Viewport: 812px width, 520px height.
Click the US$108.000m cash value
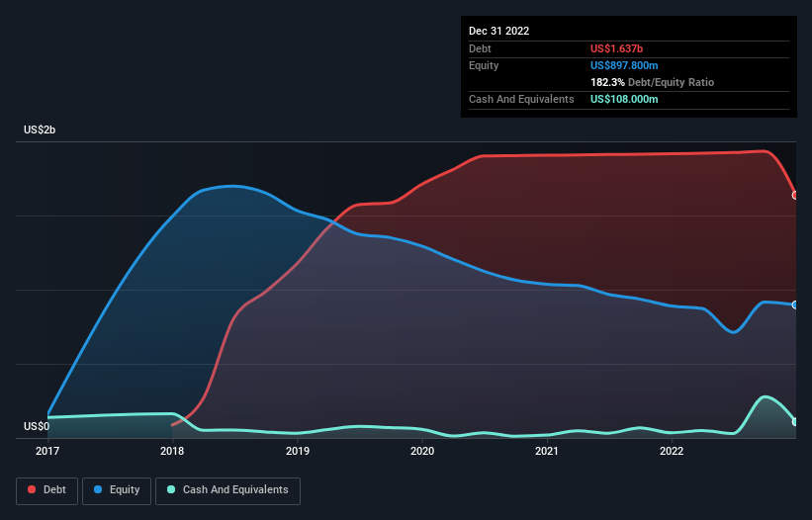click(x=624, y=99)
